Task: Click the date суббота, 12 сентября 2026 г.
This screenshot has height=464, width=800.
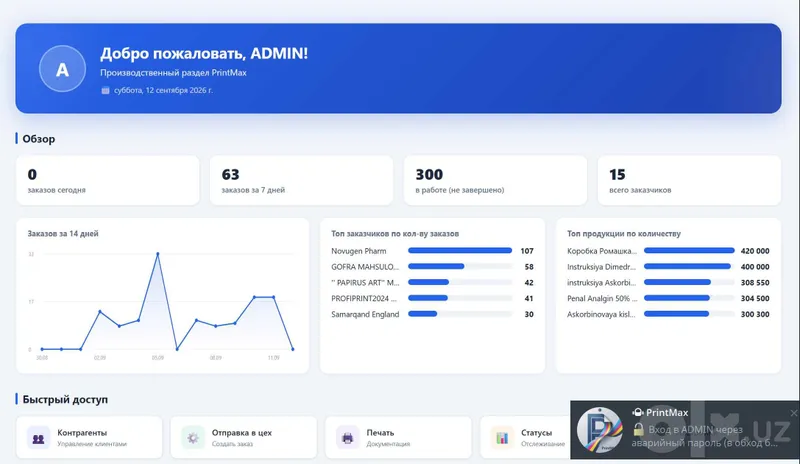Action: 163,90
